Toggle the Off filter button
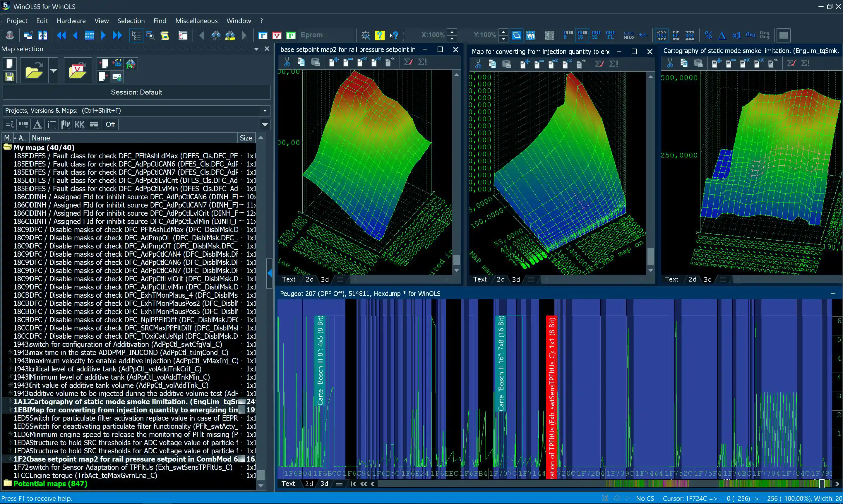This screenshot has height=504, width=843. 110,124
